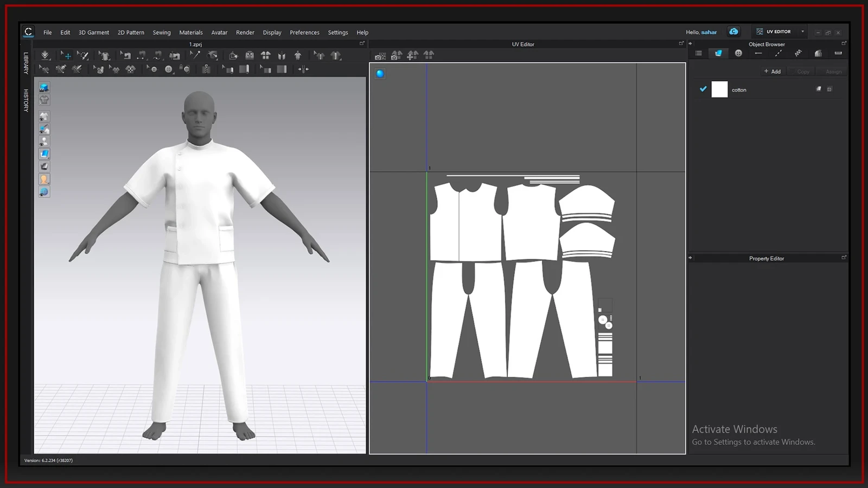This screenshot has width=868, height=488.
Task: Open Puckering zigzag tab in Object Browser
Action: click(x=798, y=53)
